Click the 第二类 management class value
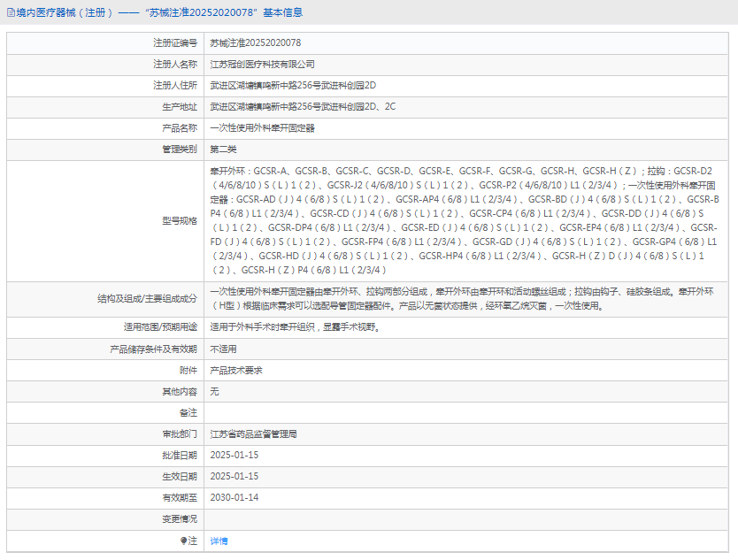The width and height of the screenshot is (738, 560). click(223, 150)
